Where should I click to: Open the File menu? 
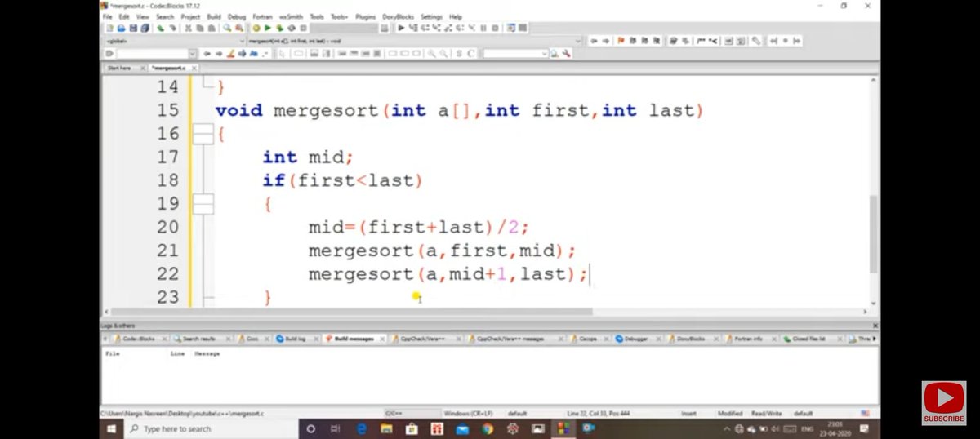[106, 16]
